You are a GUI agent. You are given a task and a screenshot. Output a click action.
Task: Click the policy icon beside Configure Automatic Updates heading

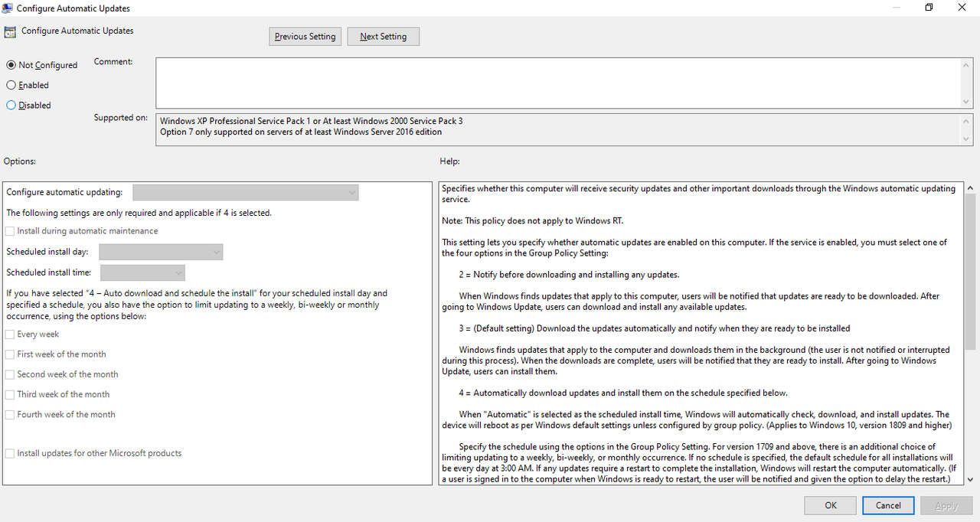click(x=10, y=32)
